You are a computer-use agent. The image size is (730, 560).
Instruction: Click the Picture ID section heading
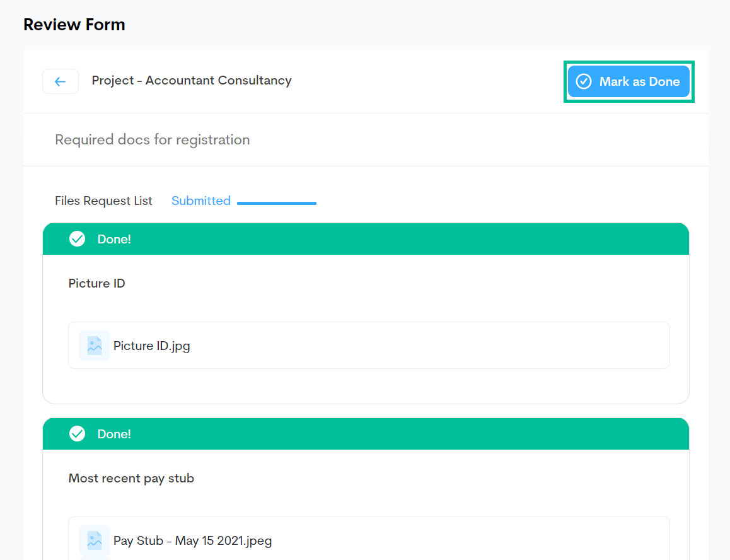click(96, 283)
